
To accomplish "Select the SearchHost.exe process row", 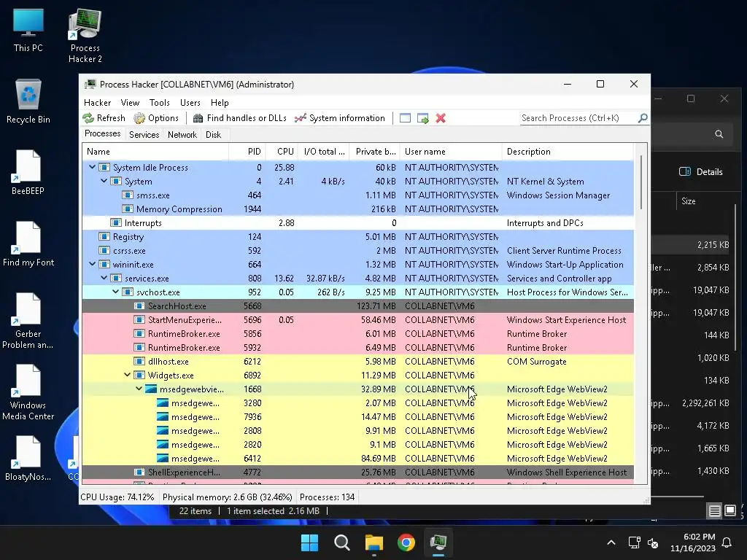I will [357, 306].
